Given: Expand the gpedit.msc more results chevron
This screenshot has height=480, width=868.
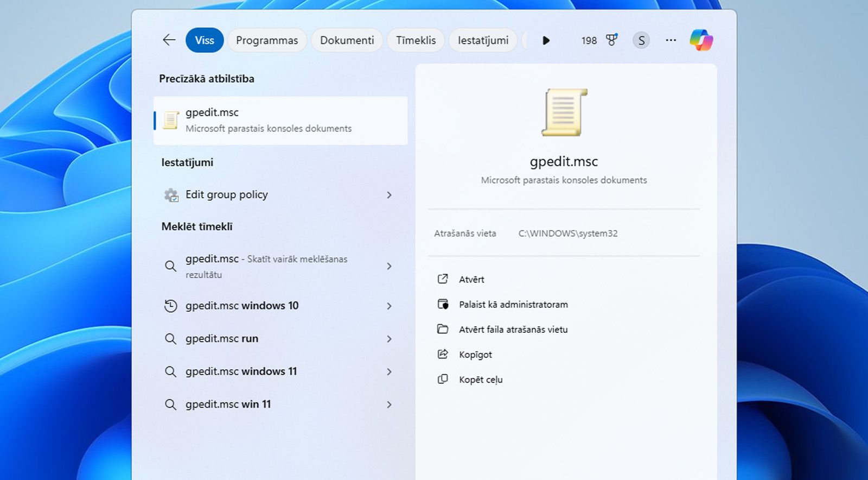Looking at the screenshot, I should coord(389,266).
